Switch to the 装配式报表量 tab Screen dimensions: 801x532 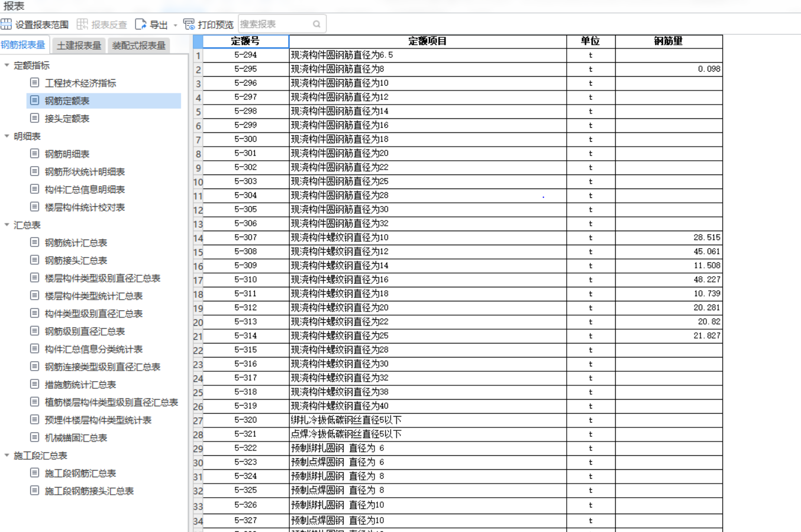point(139,46)
